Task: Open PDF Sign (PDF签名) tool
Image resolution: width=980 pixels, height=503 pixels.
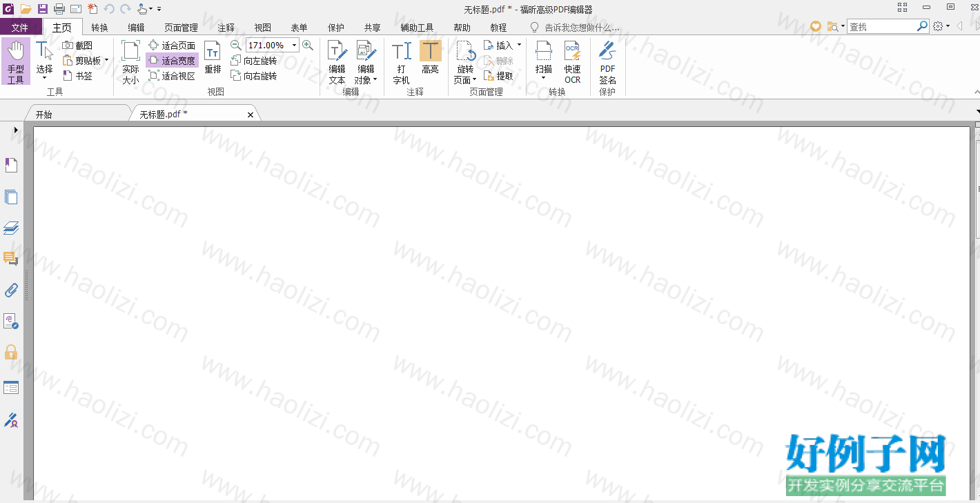Action: (x=607, y=62)
